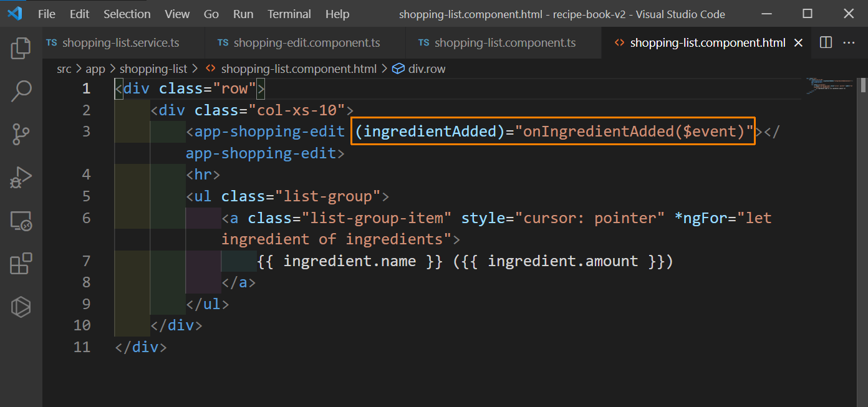
Task: Click the "cursor: pointer" style value
Action: (590, 218)
